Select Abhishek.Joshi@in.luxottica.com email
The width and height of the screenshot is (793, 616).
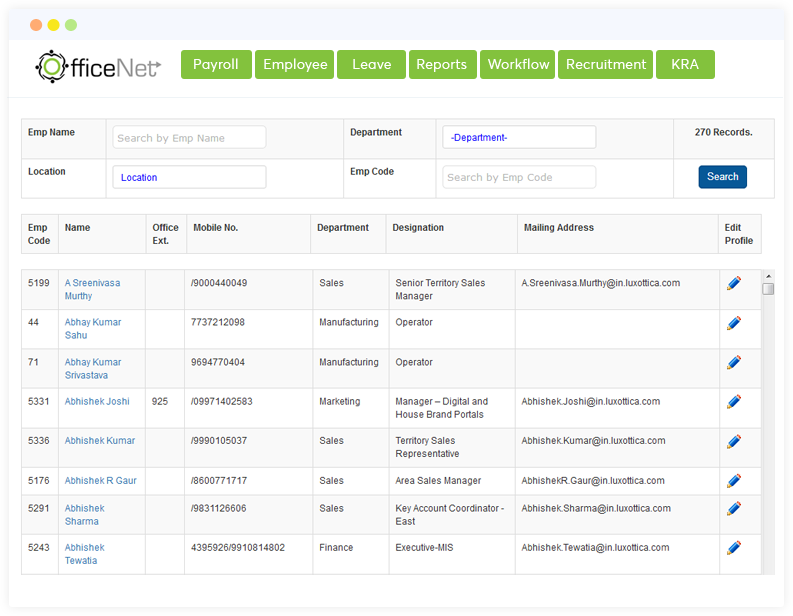pyautogui.click(x=591, y=402)
